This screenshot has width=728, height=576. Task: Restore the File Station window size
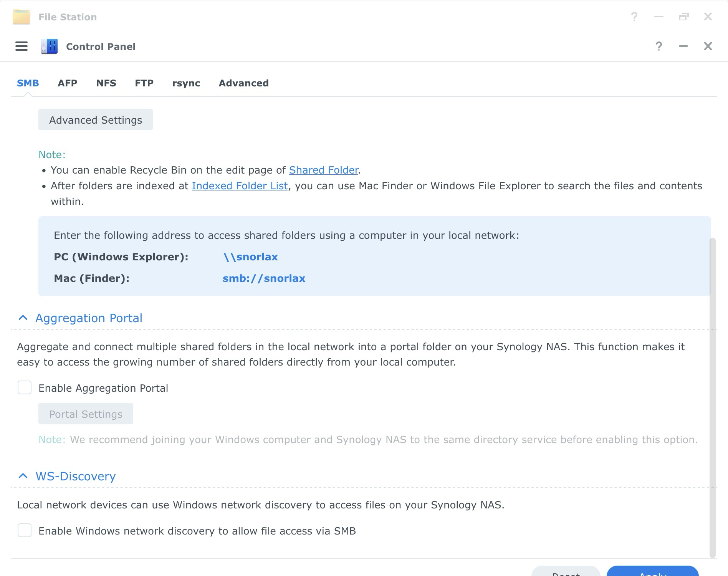(x=683, y=17)
